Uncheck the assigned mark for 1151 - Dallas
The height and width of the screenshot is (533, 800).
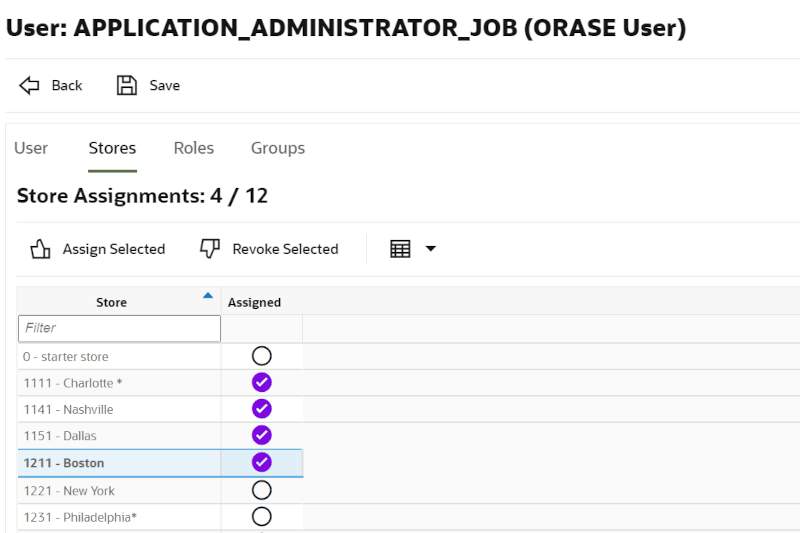click(x=262, y=435)
